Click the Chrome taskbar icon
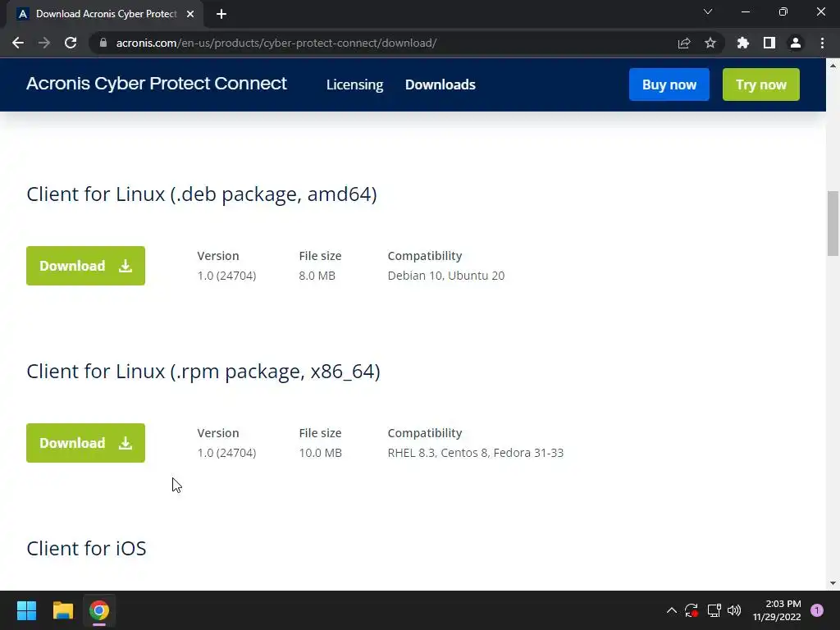840x630 pixels. pyautogui.click(x=99, y=610)
